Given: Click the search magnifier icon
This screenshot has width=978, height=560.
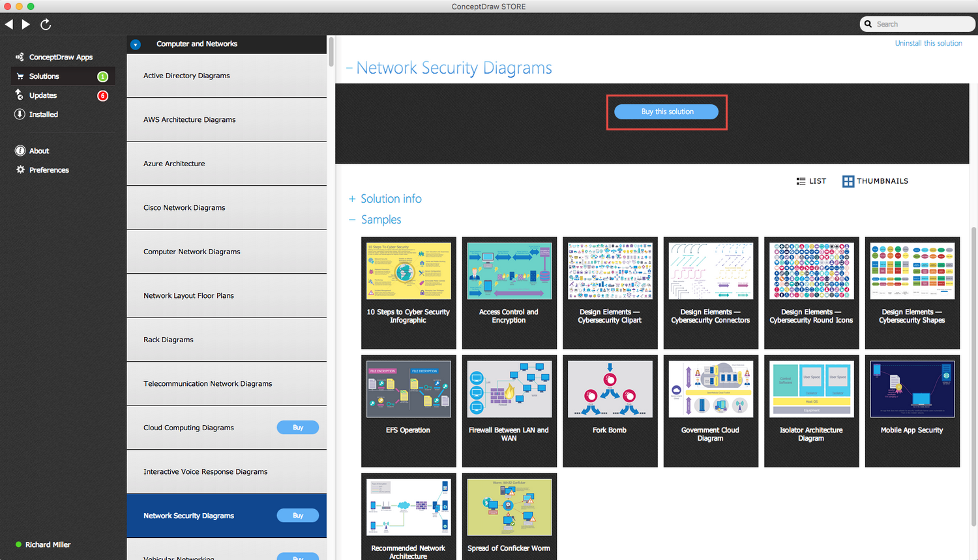Looking at the screenshot, I should pos(868,24).
